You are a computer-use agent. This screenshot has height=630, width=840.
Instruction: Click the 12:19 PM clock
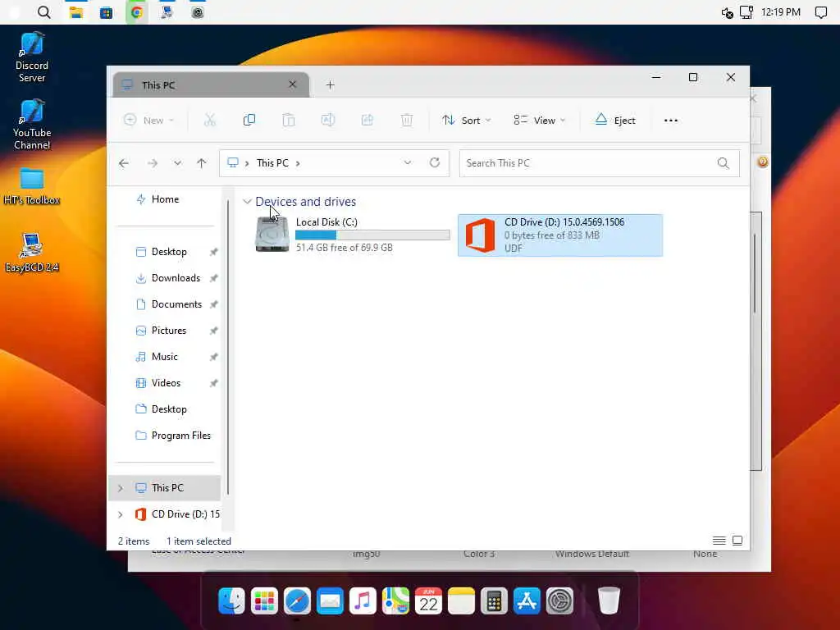click(x=781, y=12)
